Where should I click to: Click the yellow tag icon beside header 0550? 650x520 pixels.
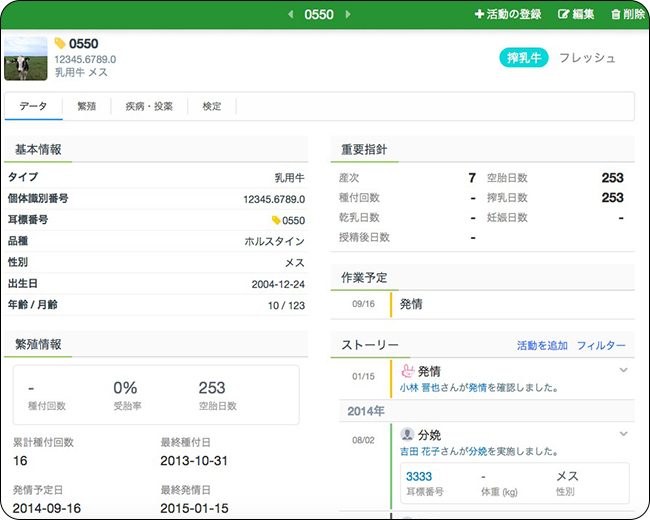click(60, 44)
